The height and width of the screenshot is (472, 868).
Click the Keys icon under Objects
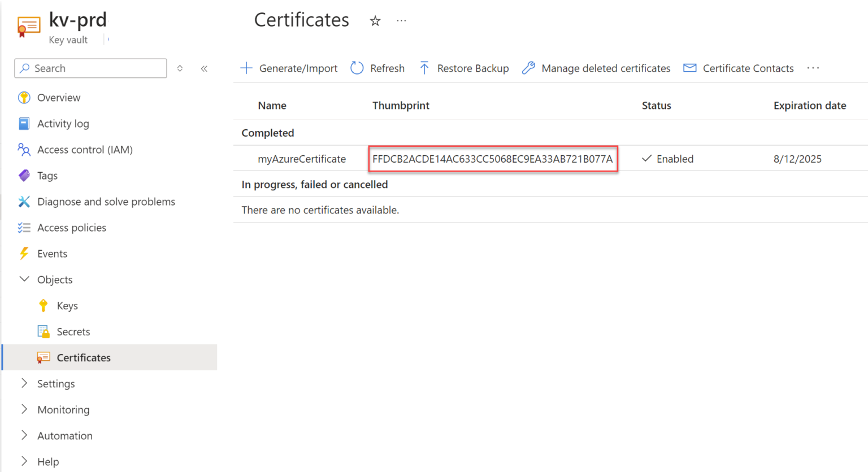click(x=44, y=305)
